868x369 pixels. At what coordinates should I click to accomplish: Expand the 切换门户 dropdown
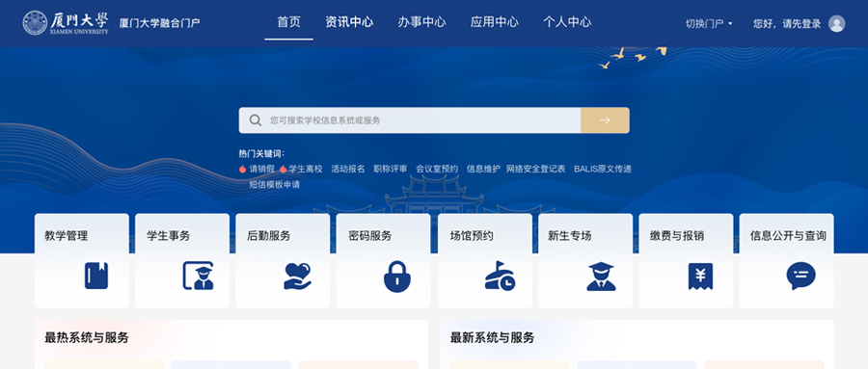coord(709,24)
